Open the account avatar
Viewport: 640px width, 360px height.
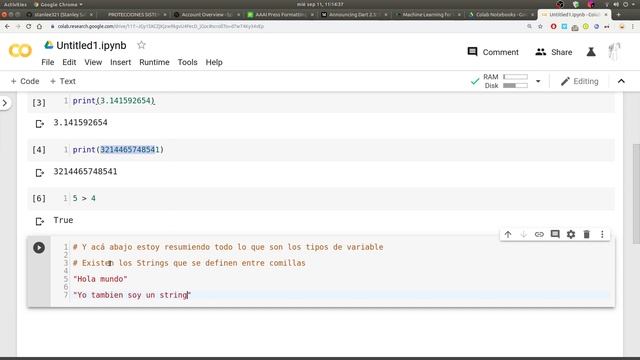614,52
